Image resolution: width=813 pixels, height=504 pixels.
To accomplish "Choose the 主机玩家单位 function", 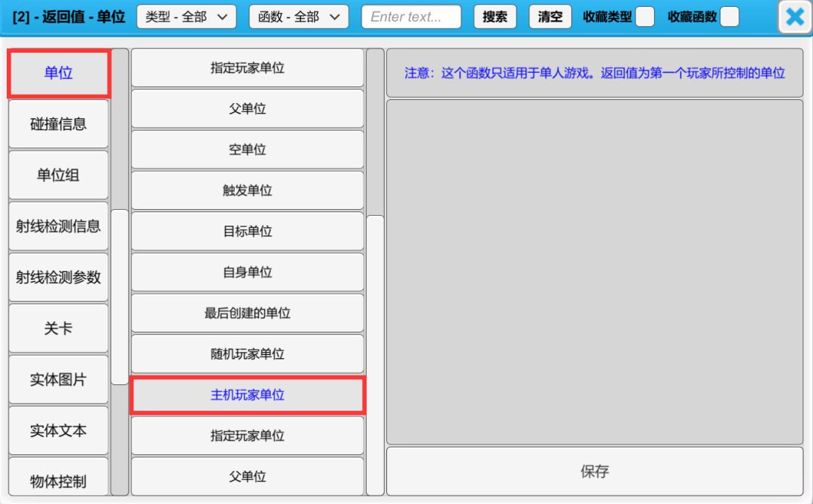I will 247,395.
